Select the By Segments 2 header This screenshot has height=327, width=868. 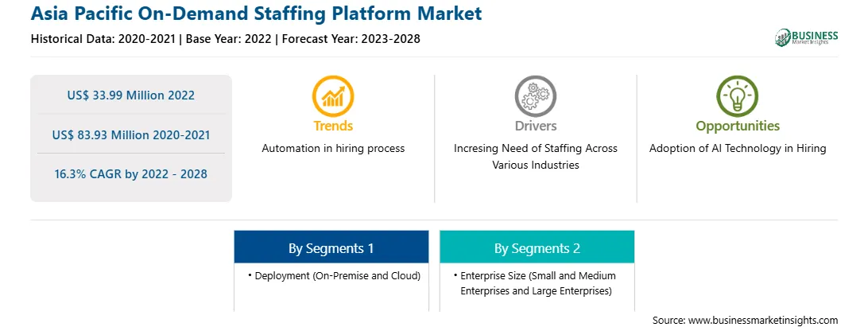click(537, 247)
